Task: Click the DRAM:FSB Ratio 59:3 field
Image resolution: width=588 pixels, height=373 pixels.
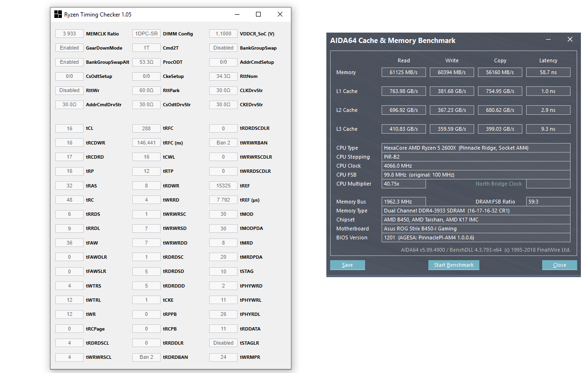Action: [x=548, y=202]
